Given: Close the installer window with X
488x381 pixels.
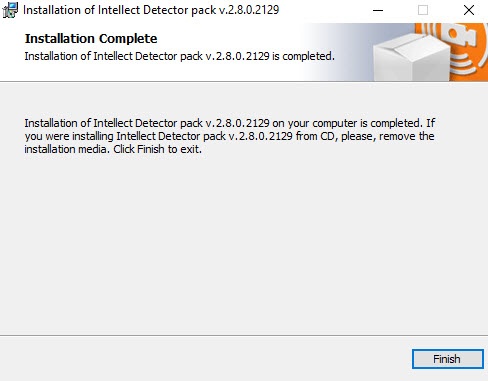Looking at the screenshot, I should point(469,10).
